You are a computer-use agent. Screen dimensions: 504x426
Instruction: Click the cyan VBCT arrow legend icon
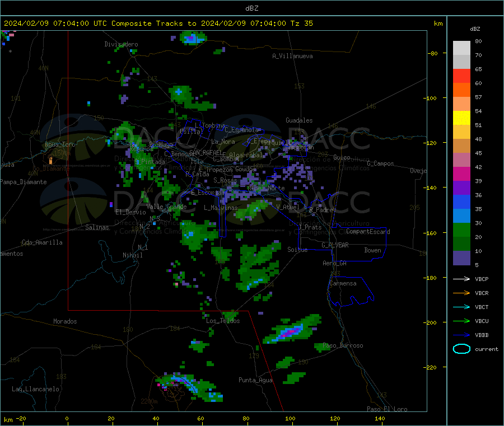[x=461, y=307]
